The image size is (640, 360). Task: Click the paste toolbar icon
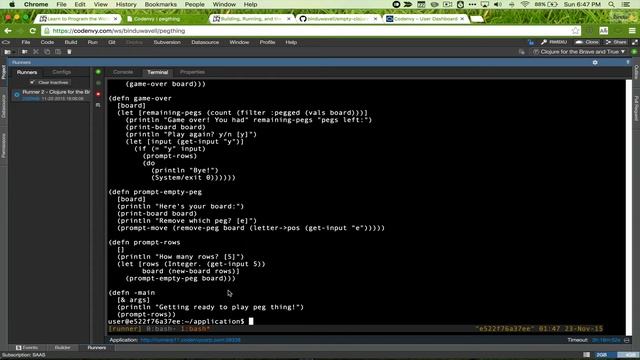58,52
